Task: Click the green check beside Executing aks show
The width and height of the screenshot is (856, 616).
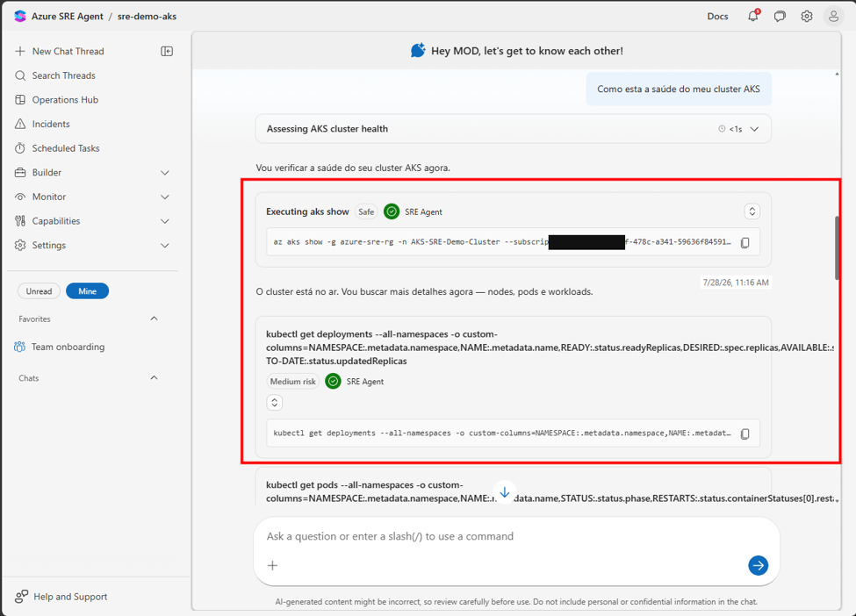Action: [x=392, y=211]
